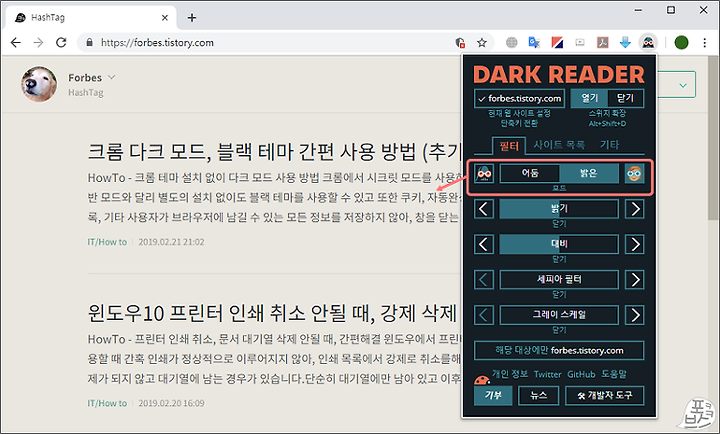Click the dog profile picture
The image size is (720, 434).
[x=39, y=84]
